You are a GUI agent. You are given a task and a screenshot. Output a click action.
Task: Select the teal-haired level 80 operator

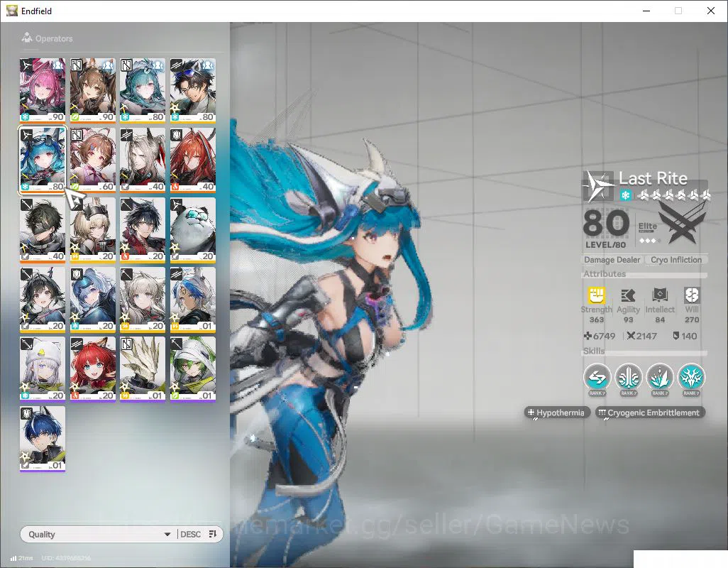143,91
